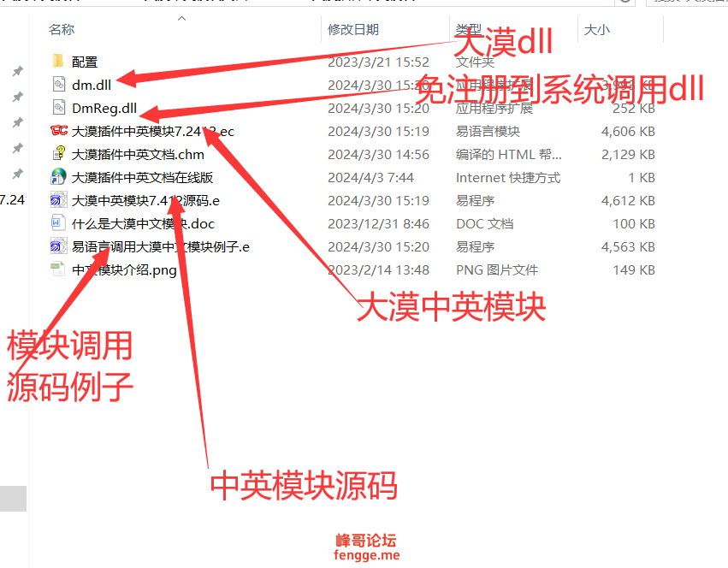Click the red 易语言模块 .ec file icon
The image size is (728, 568).
(59, 131)
